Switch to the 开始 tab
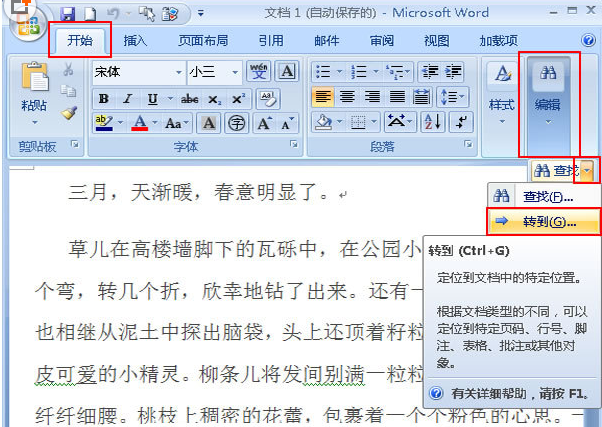The image size is (602, 427). coord(80,40)
